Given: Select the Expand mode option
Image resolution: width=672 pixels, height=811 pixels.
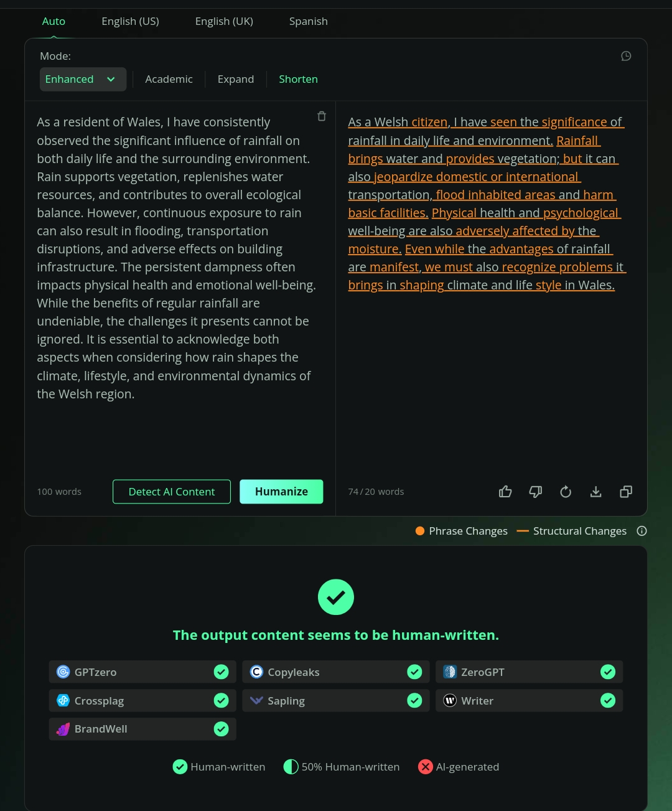Looking at the screenshot, I should tap(236, 79).
